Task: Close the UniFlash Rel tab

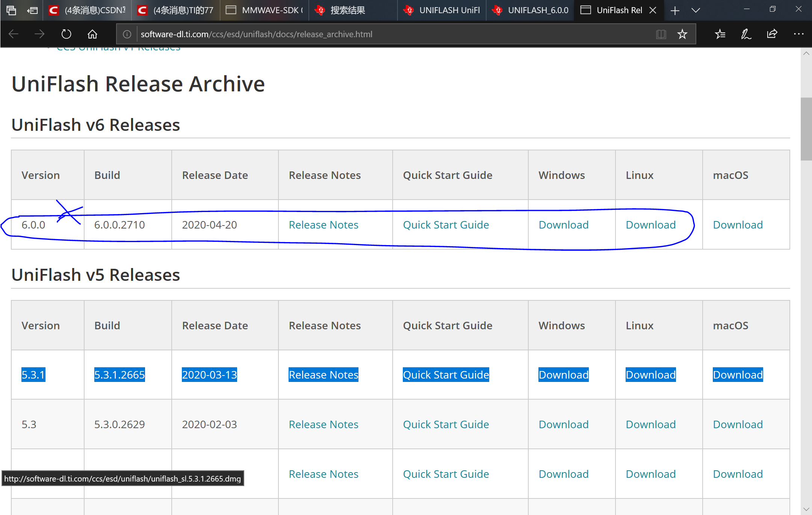Action: 653,10
